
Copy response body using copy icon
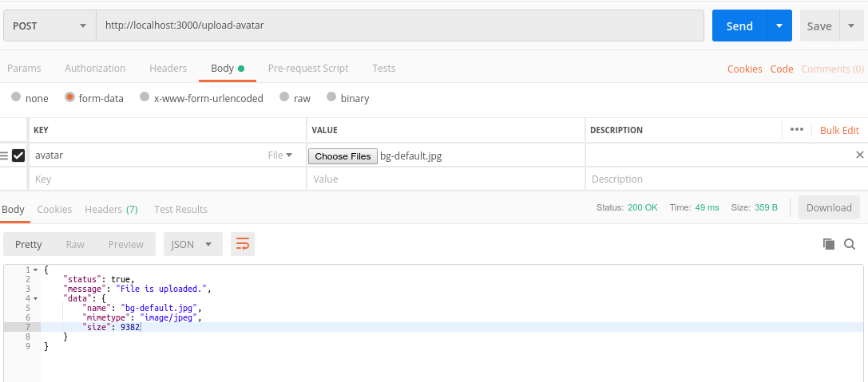(829, 244)
